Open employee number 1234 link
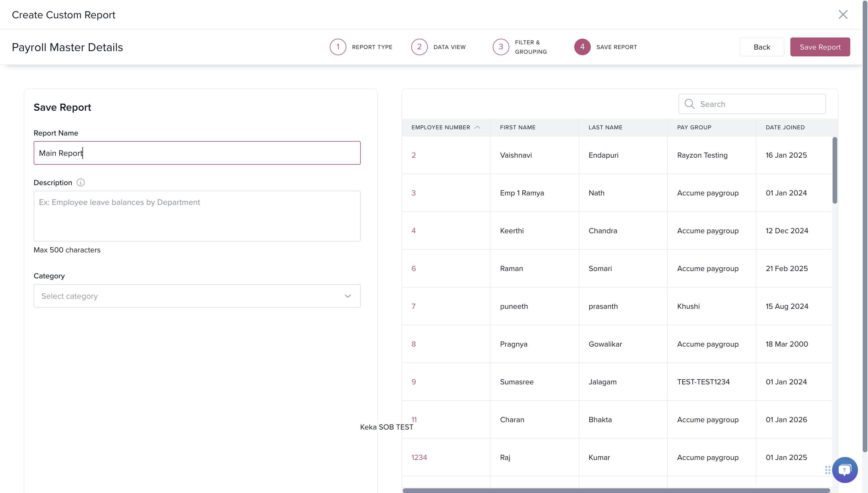868x493 pixels. tap(419, 458)
